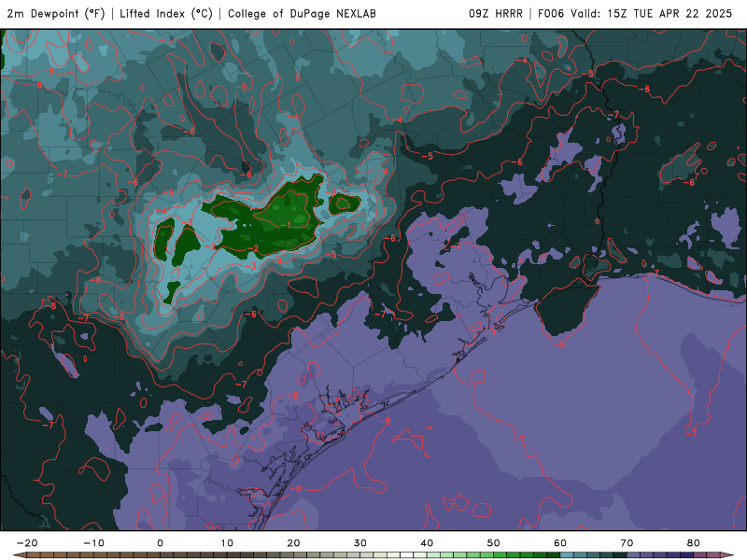The height and width of the screenshot is (560, 747).
Task: Click the 10 label on the color scale
Action: pyautogui.click(x=227, y=543)
